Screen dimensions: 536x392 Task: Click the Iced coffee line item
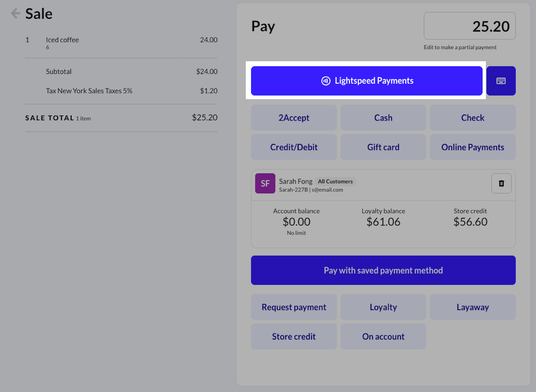pyautogui.click(x=121, y=43)
